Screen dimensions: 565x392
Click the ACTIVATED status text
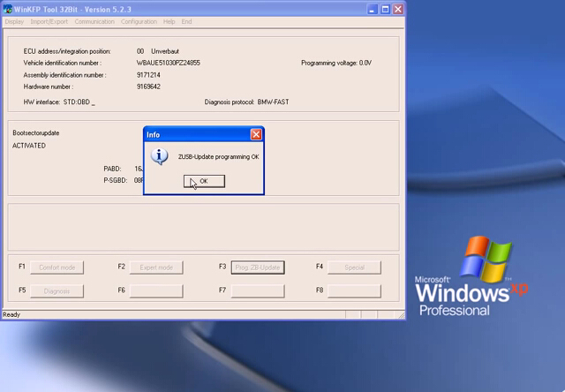(29, 146)
